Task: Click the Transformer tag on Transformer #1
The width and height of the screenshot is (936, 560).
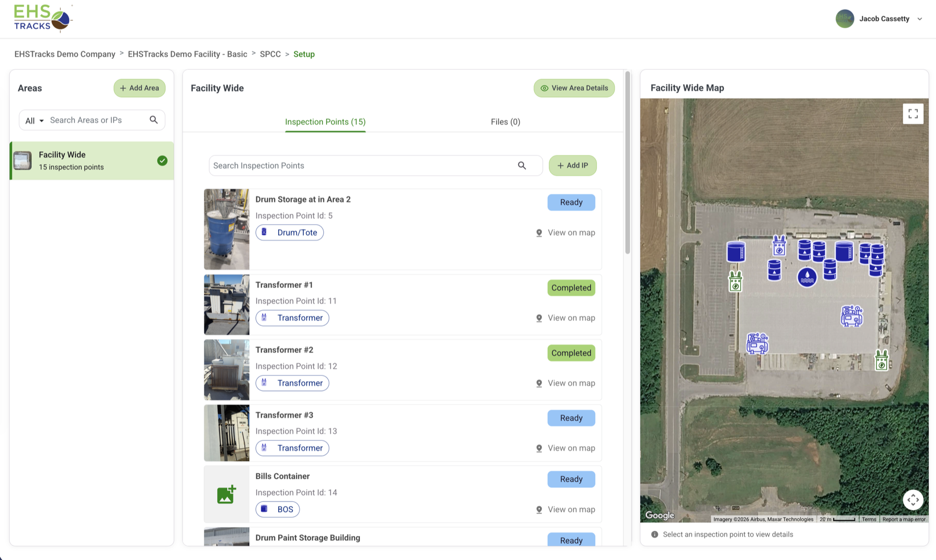Action: pyautogui.click(x=292, y=318)
